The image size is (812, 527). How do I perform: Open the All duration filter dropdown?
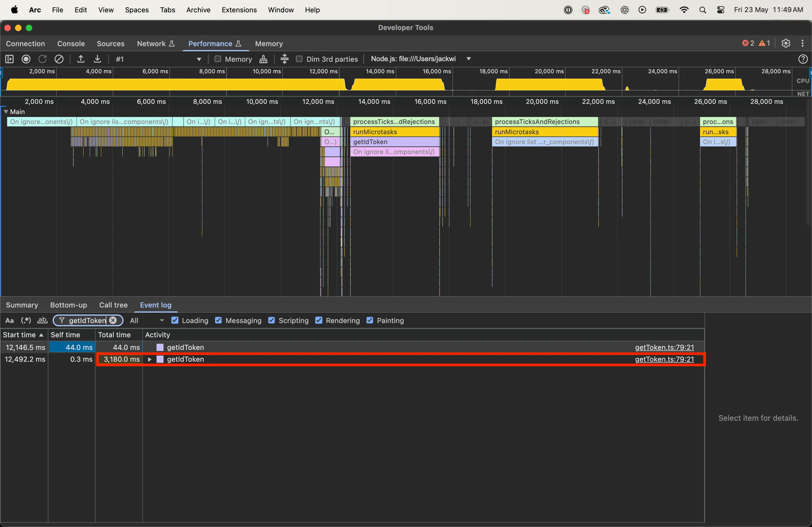(x=147, y=320)
